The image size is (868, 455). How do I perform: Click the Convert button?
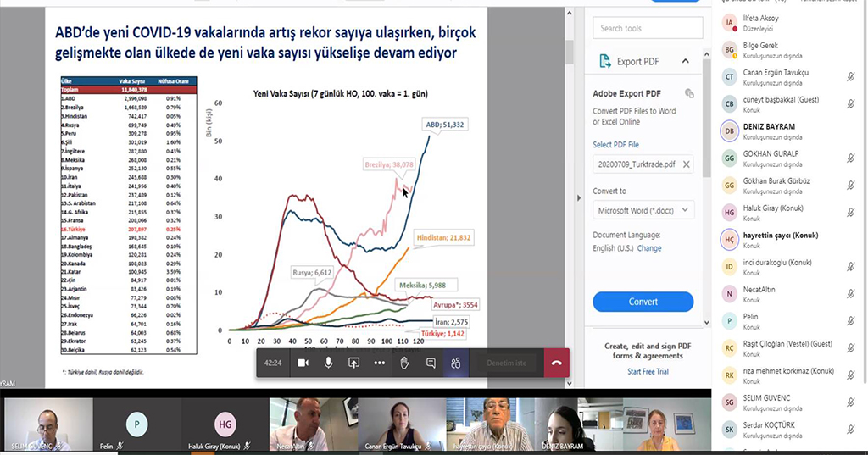[x=643, y=302]
